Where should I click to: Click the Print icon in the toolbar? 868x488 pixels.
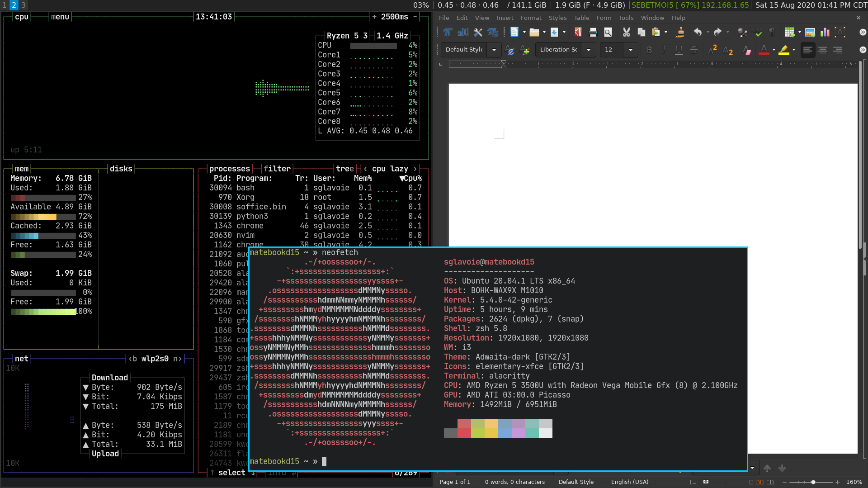coord(593,32)
